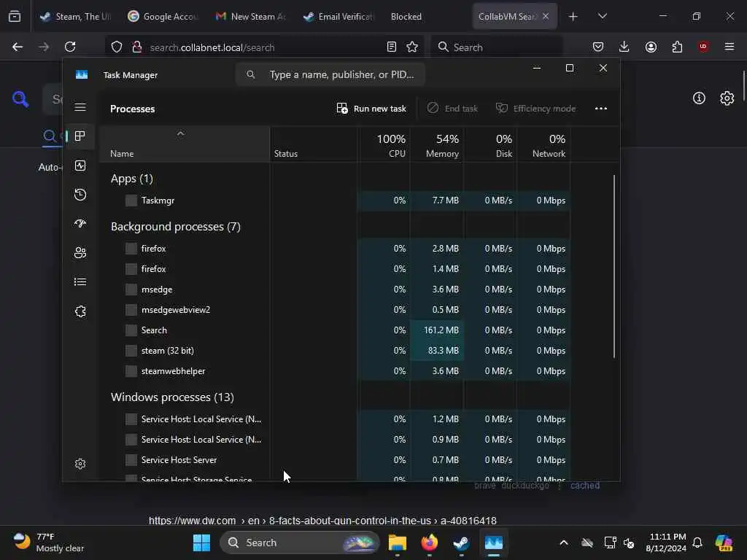Switch to Blocked tab in Firefox
This screenshot has width=747, height=560.
click(426, 17)
